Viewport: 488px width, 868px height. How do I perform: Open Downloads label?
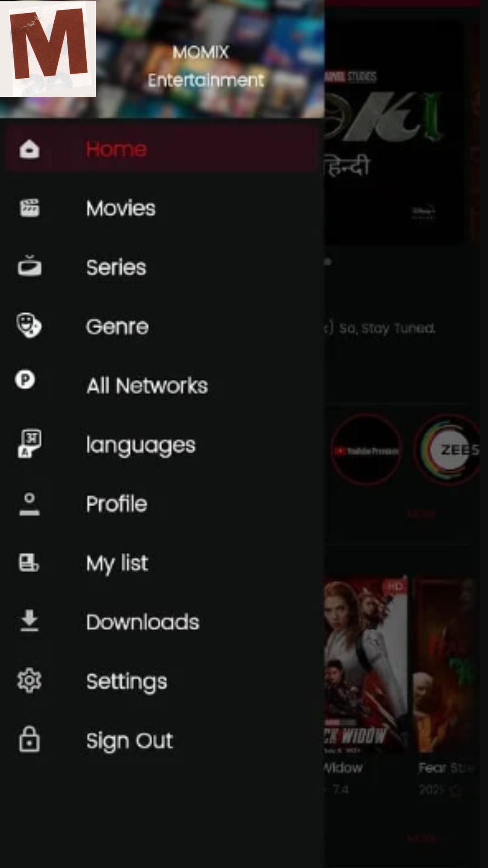click(x=143, y=622)
